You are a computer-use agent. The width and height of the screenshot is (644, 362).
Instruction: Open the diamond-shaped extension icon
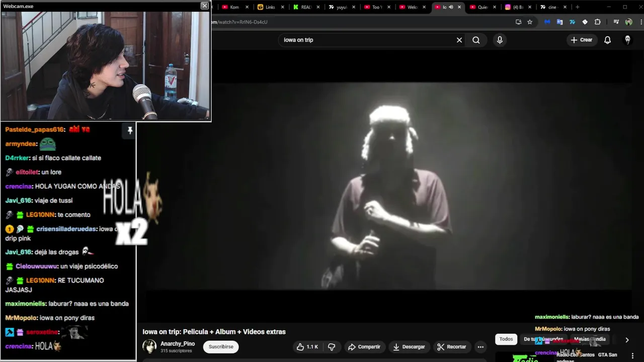click(585, 22)
